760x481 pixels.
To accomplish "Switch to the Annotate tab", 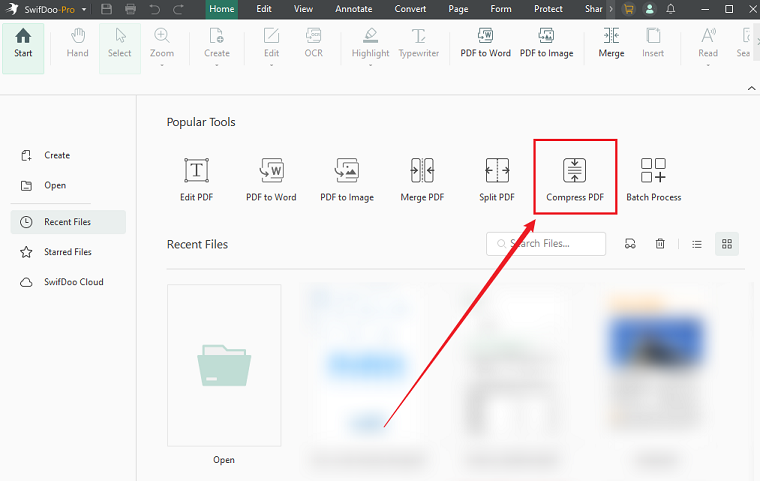I will (x=354, y=9).
